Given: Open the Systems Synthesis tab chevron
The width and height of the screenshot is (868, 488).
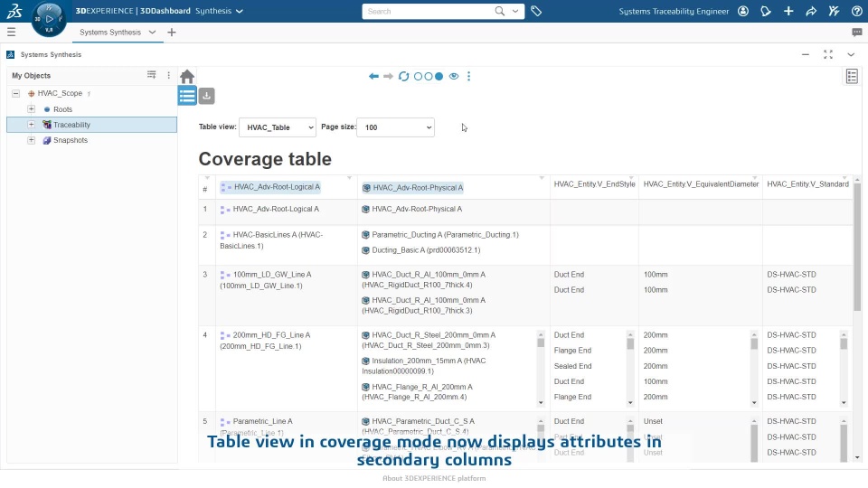Looking at the screenshot, I should click(x=152, y=33).
